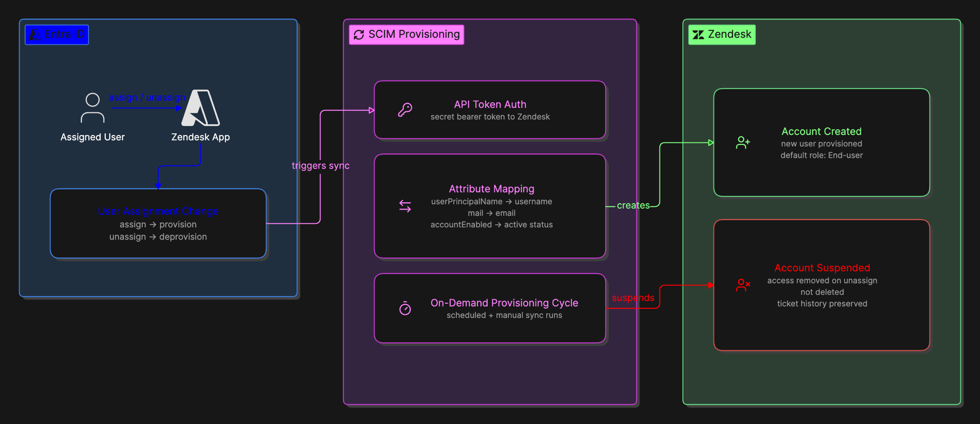The height and width of the screenshot is (424, 980).
Task: Click the 'mail → email' mapping line
Action: coord(491,213)
